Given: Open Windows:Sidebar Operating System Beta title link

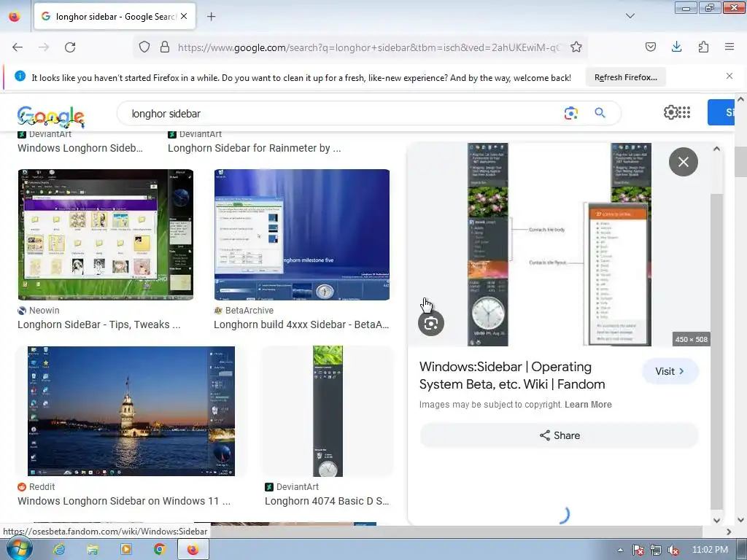Looking at the screenshot, I should (x=512, y=376).
